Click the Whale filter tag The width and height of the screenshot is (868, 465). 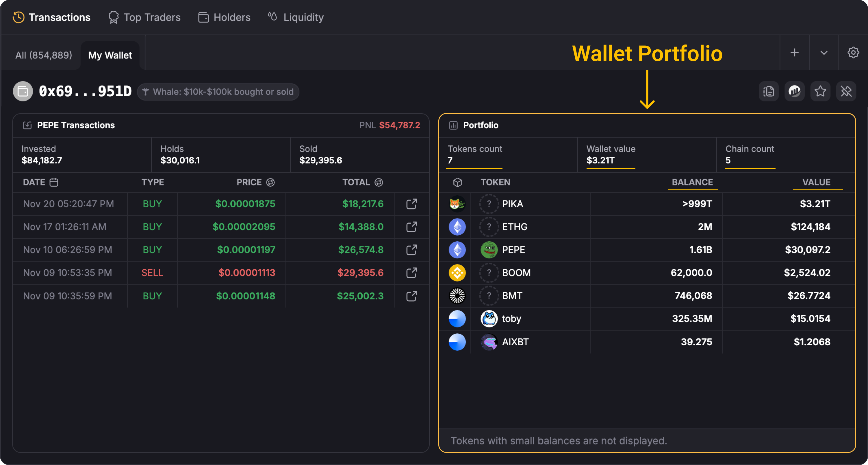coord(218,92)
